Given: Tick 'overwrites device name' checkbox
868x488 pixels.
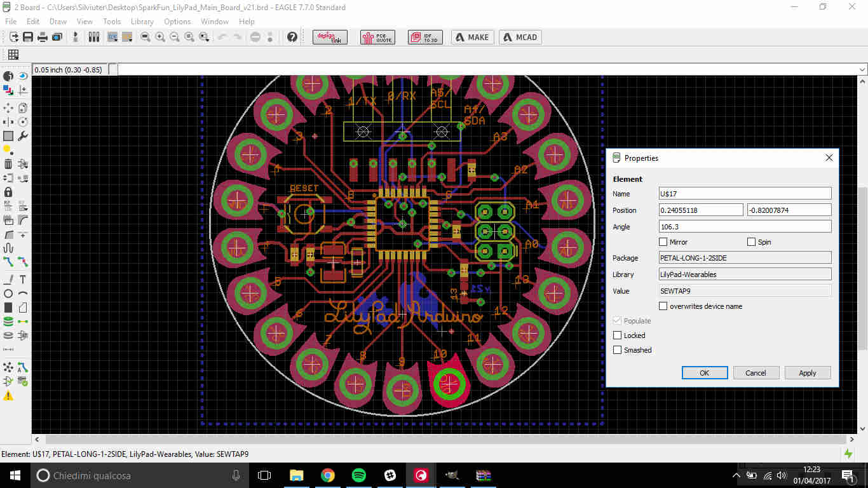Looking at the screenshot, I should (x=663, y=306).
